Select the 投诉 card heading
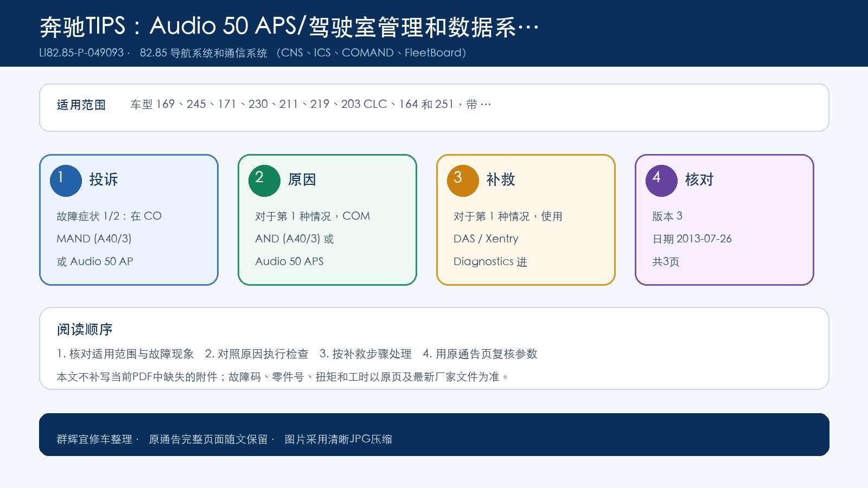868x488 pixels. [x=104, y=179]
